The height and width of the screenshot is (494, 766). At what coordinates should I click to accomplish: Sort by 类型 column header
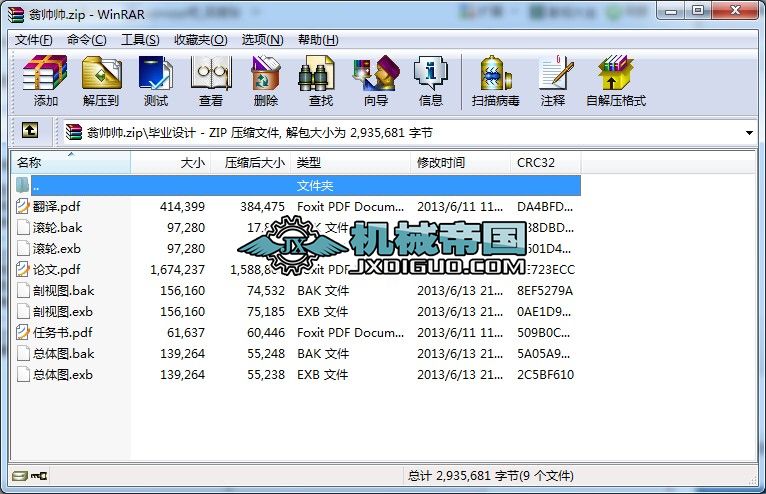pos(350,162)
